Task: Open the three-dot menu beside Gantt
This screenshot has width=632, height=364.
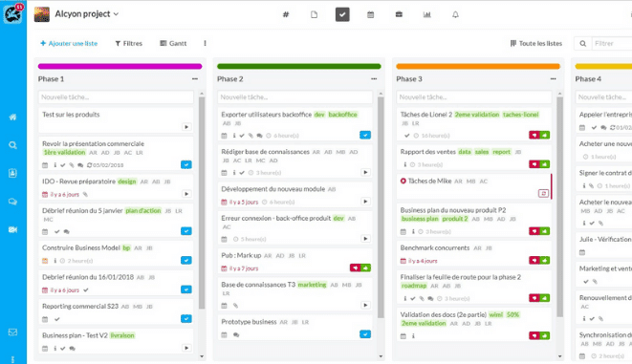Action: tap(205, 44)
